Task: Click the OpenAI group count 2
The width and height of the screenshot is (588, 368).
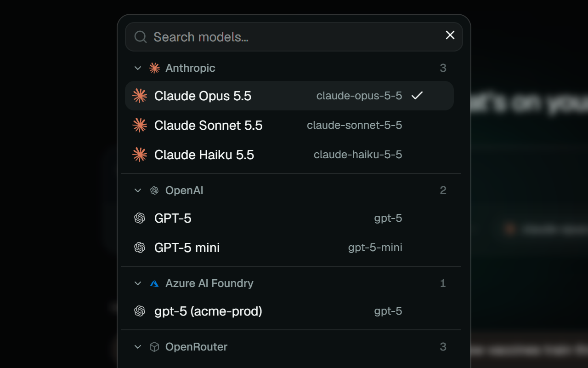Action: tap(443, 190)
